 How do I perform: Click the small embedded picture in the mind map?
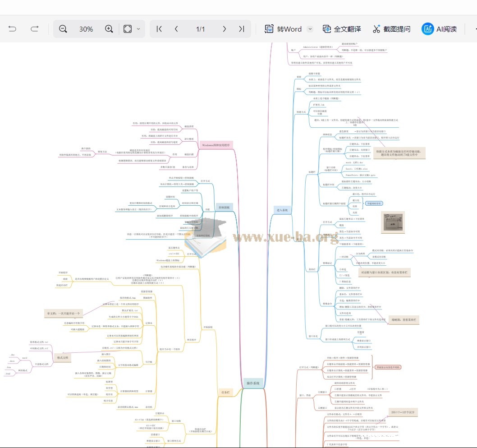(x=392, y=222)
